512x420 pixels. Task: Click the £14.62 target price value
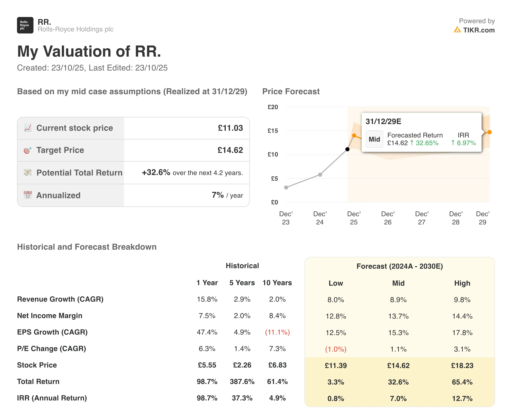tap(230, 150)
